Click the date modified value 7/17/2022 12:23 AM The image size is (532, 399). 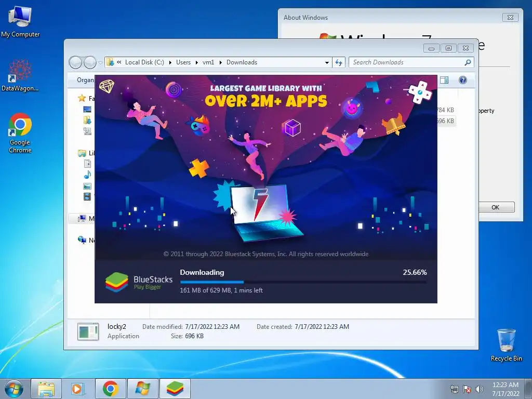pyautogui.click(x=212, y=327)
